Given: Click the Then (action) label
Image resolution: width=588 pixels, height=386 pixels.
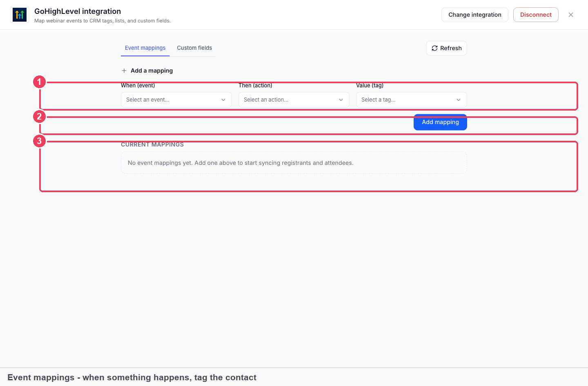Looking at the screenshot, I should (x=255, y=85).
